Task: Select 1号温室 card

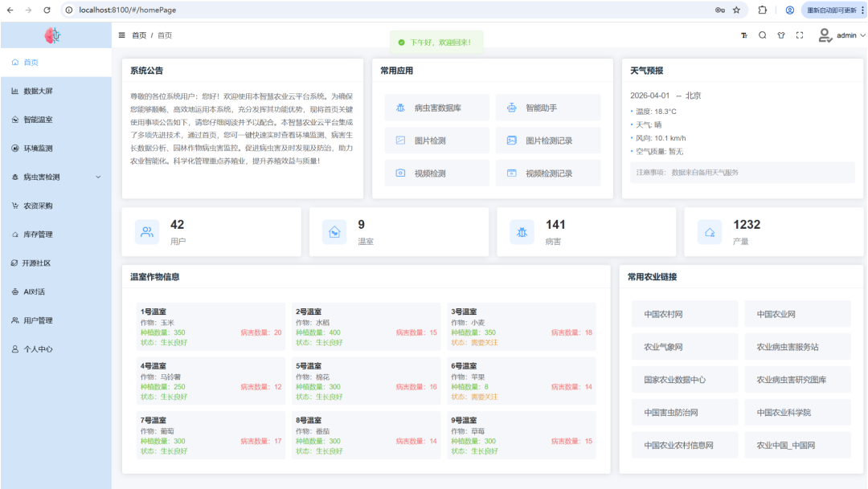Action: tap(211, 327)
